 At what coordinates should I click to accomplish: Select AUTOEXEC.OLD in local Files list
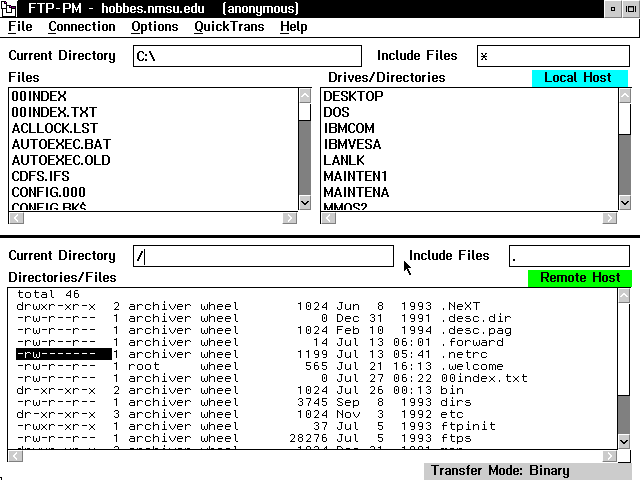click(x=153, y=160)
